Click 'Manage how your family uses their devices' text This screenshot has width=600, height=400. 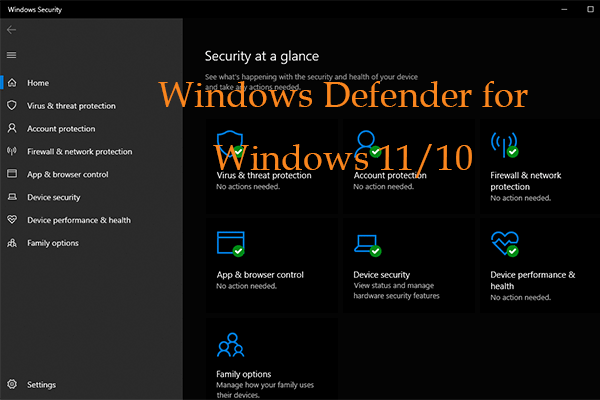[265, 390]
